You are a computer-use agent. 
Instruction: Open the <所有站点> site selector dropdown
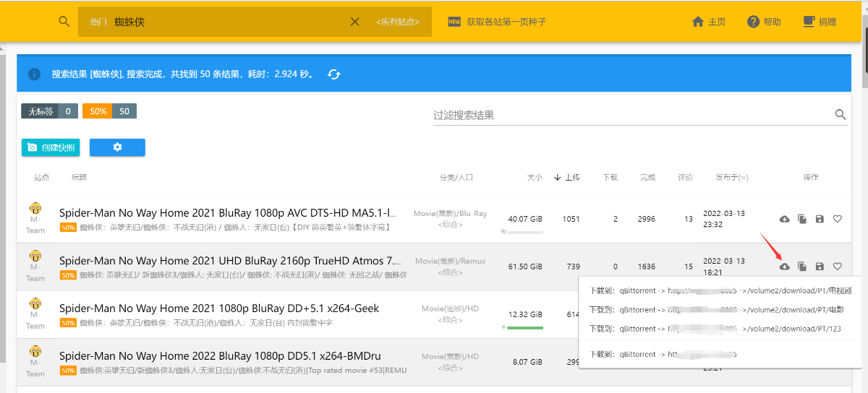point(398,22)
